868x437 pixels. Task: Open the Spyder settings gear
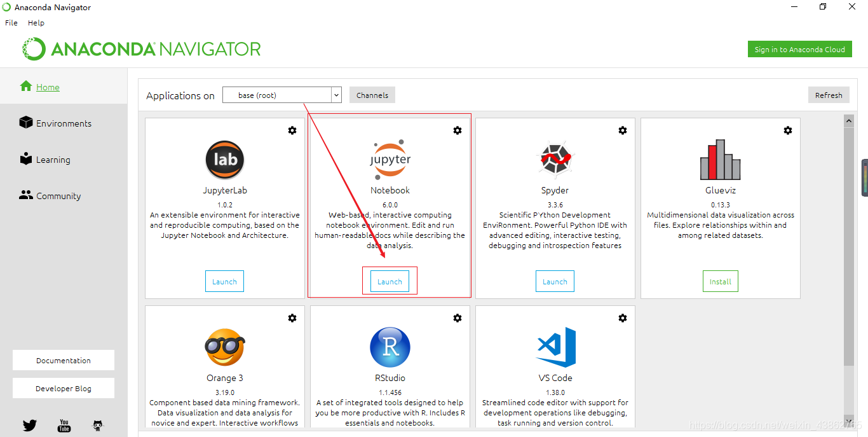pos(623,130)
